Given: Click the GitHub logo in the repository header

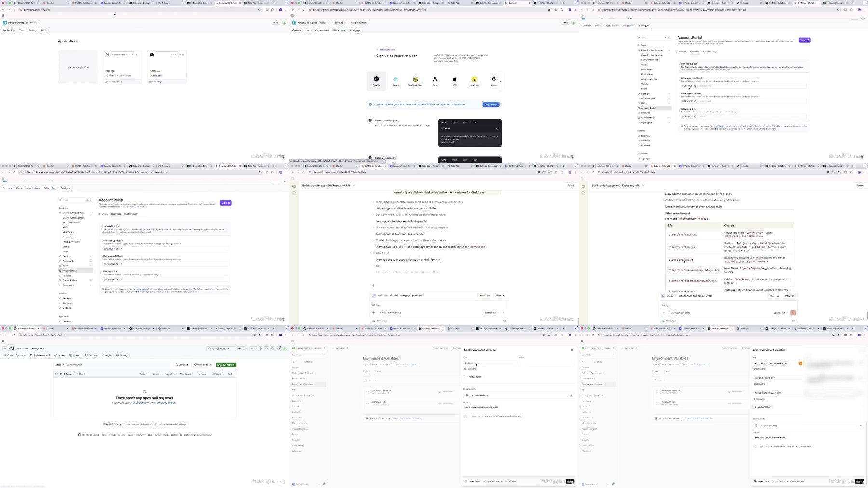Looking at the screenshot, I should (x=12, y=349).
